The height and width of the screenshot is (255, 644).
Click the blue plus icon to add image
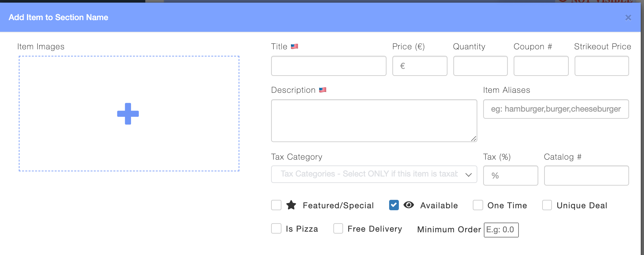[x=128, y=114]
